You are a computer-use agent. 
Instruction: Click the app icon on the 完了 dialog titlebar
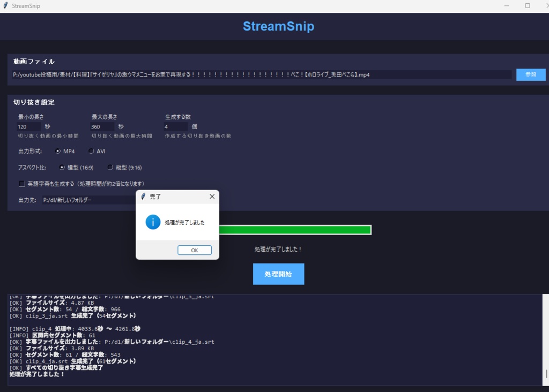pos(142,196)
